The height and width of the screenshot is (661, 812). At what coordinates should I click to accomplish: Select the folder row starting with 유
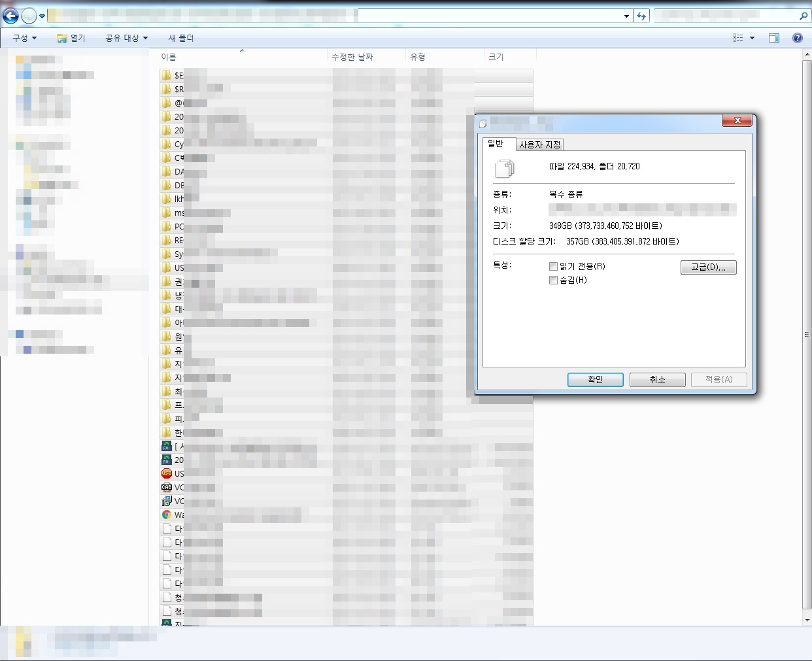(346, 350)
